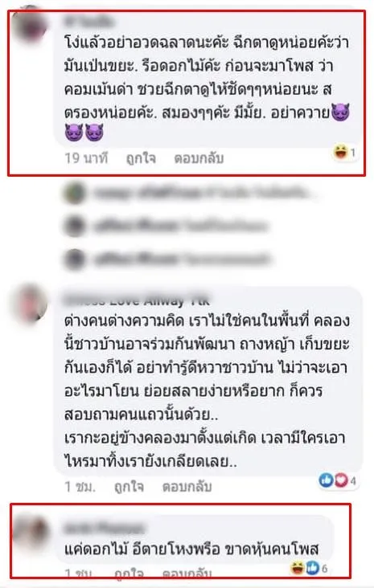Open the 19 นาที timestamp link
374x588 pixels.
pos(86,158)
